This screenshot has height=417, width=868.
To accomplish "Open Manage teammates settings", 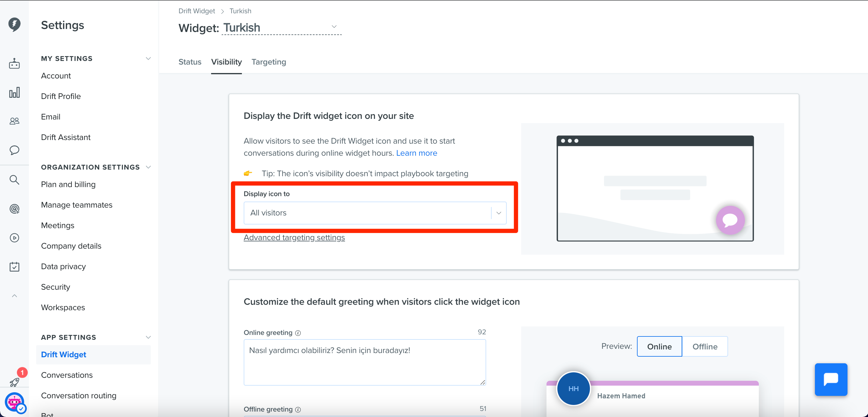I will pyautogui.click(x=77, y=205).
